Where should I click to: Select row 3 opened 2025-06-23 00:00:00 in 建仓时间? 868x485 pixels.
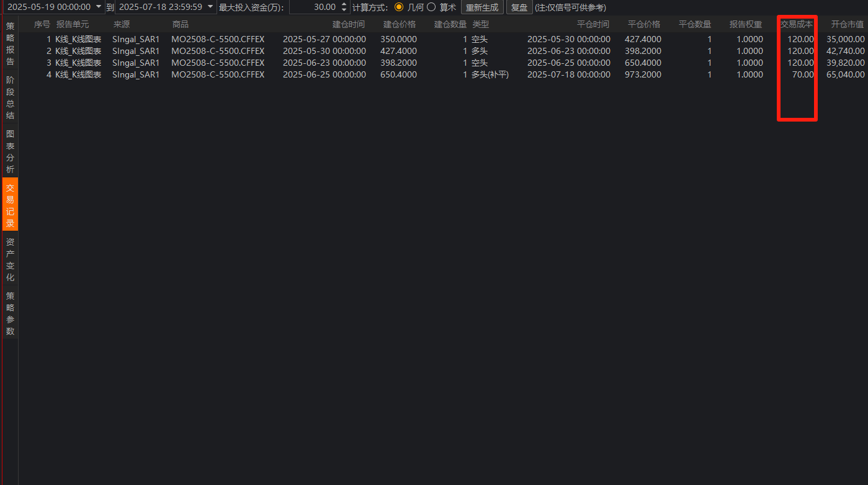point(324,63)
